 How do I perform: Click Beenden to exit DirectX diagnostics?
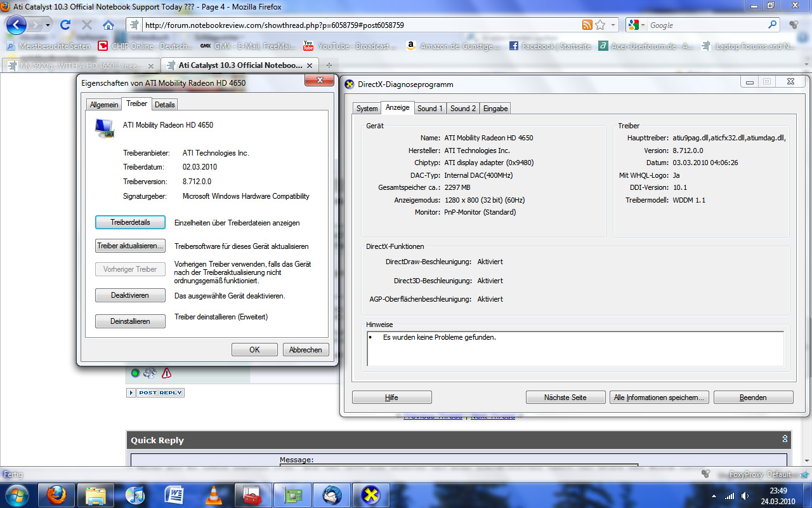(753, 398)
